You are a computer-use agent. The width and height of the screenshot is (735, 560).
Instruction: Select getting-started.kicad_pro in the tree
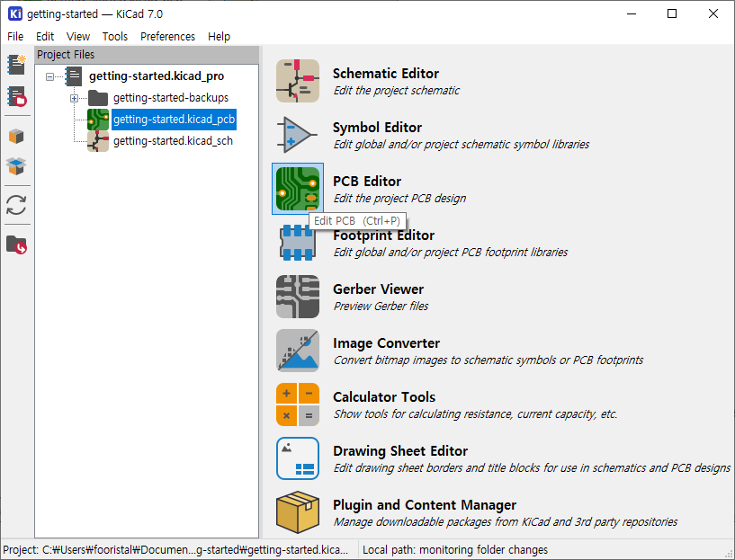click(x=157, y=76)
